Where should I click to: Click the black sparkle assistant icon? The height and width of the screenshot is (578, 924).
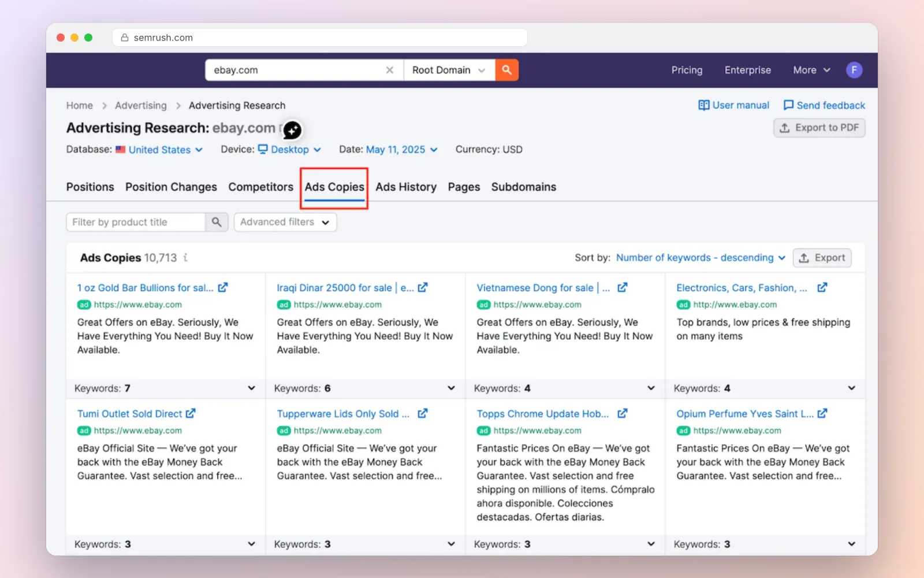pos(292,130)
